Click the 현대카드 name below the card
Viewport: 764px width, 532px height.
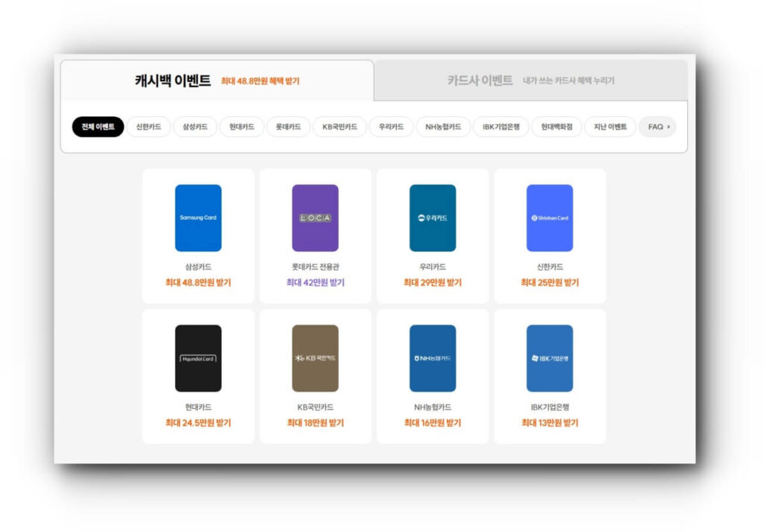coord(198,407)
